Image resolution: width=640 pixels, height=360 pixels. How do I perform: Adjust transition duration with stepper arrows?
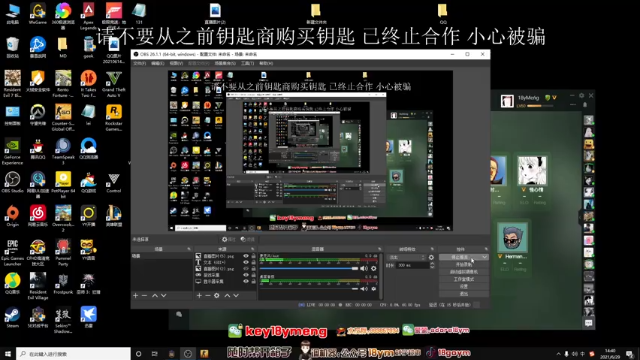coord(432,265)
